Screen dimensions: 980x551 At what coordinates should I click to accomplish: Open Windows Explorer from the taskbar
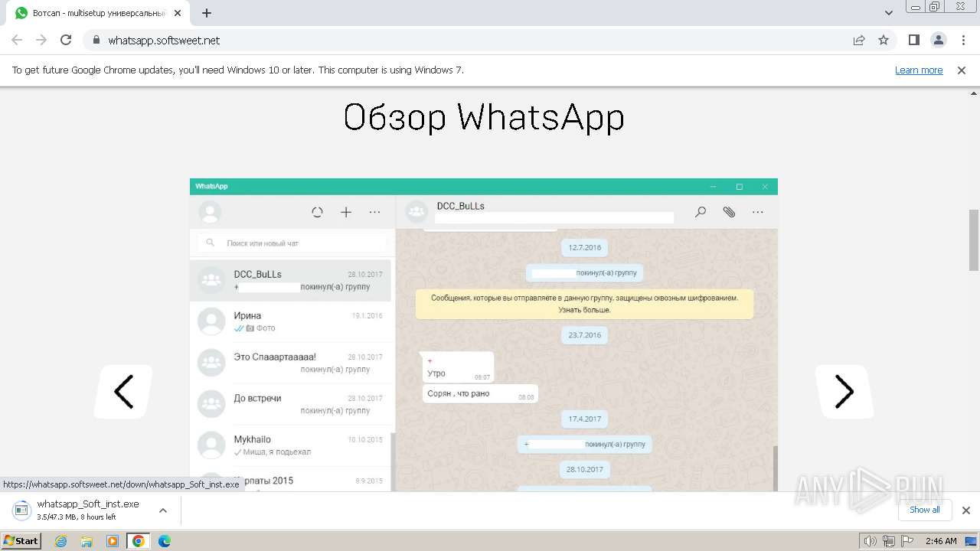click(87, 541)
